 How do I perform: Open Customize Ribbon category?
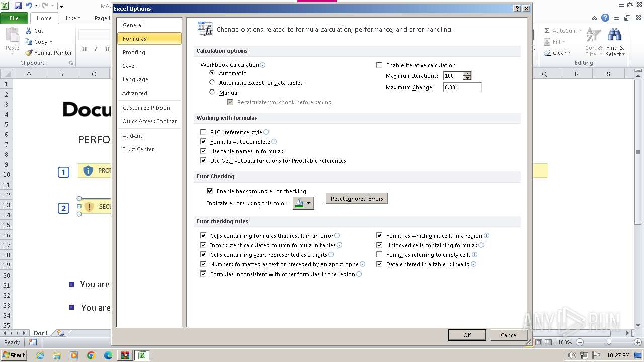(x=149, y=108)
